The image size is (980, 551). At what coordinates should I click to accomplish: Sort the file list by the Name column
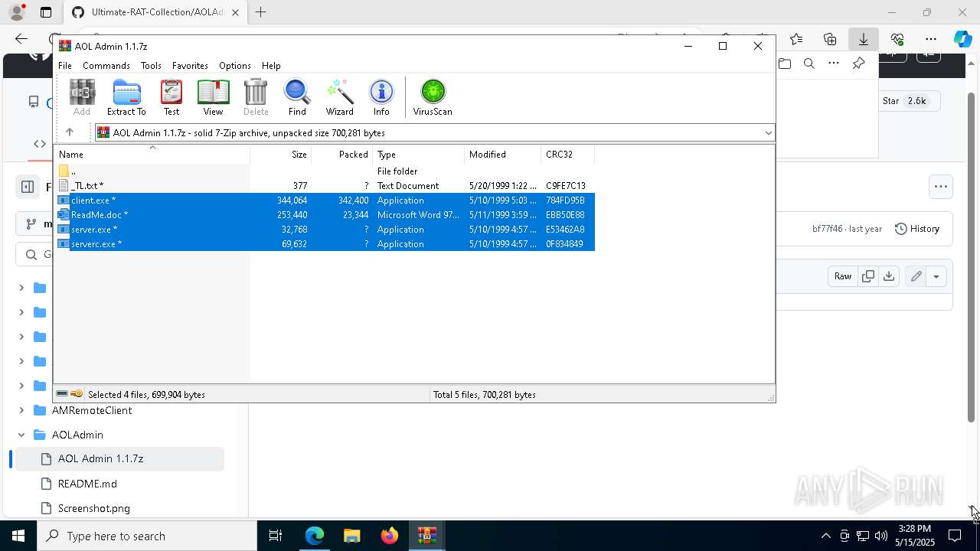point(152,154)
